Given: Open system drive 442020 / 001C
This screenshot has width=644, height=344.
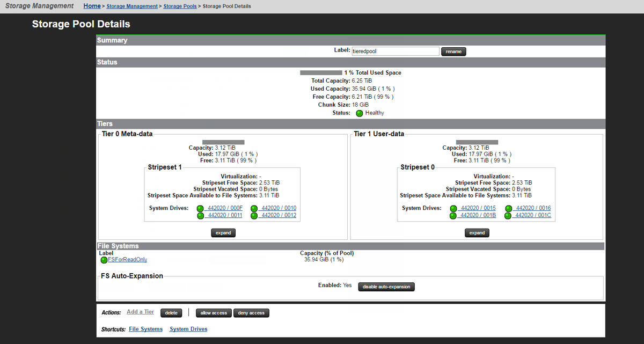Looking at the screenshot, I should [533, 215].
